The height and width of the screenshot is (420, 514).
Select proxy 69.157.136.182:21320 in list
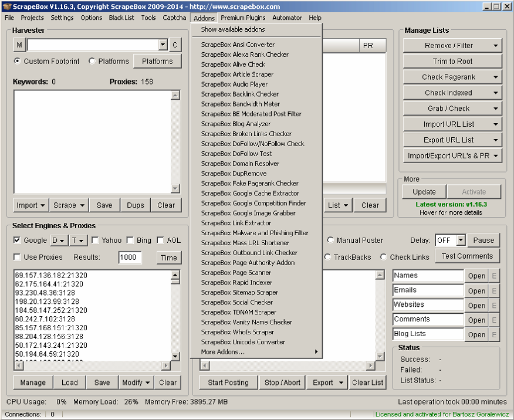tap(52, 275)
